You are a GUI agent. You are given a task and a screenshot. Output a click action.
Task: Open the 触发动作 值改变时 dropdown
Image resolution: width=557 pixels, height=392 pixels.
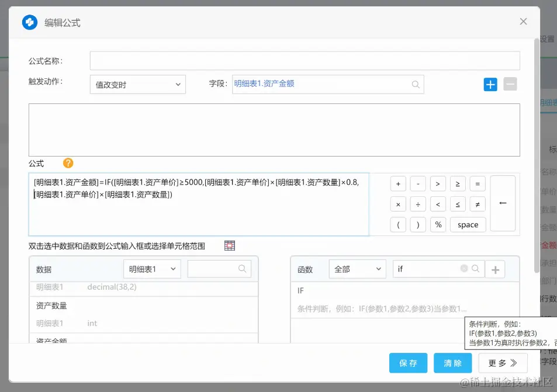138,85
